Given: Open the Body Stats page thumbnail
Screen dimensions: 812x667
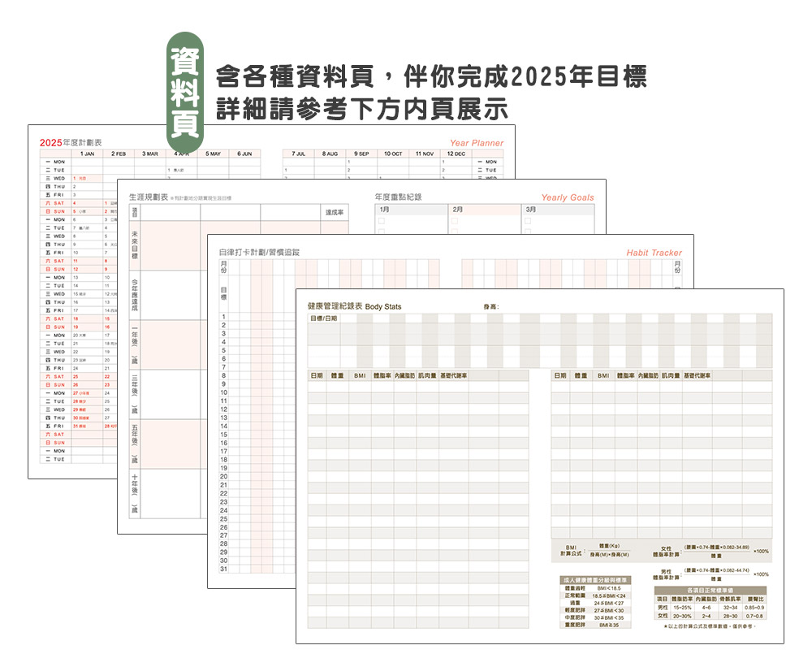Looking at the screenshot, I should [x=540, y=466].
